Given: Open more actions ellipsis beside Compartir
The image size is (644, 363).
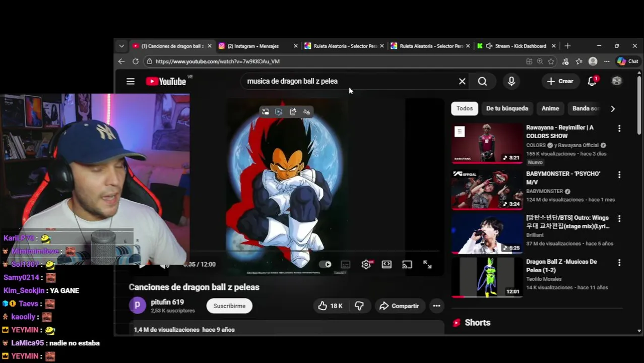Looking at the screenshot, I should [436, 306].
